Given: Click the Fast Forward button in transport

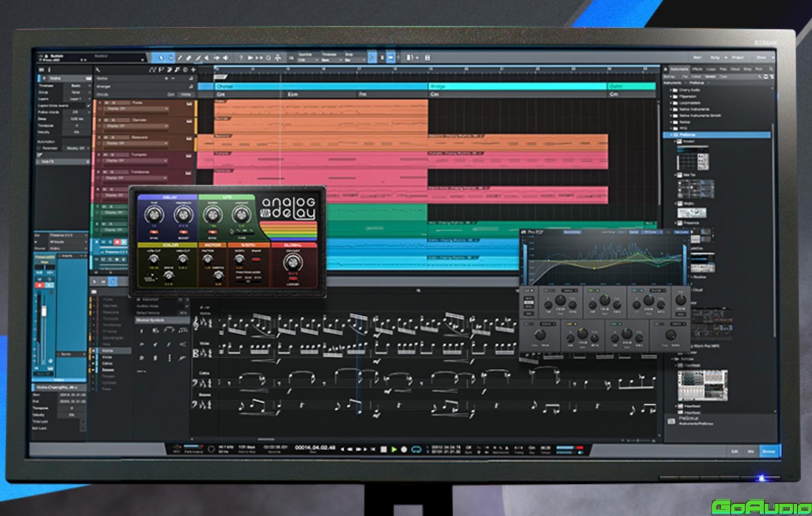Looking at the screenshot, I should point(359,449).
